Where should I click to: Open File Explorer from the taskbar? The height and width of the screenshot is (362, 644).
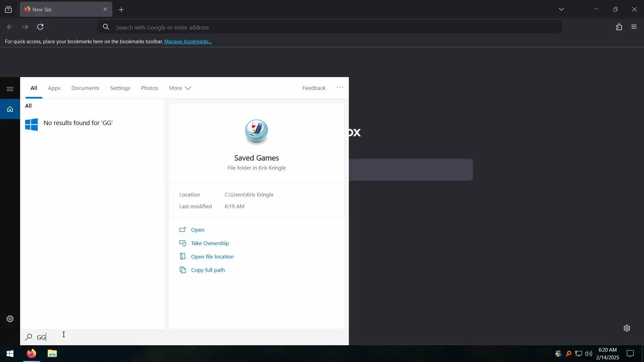[x=52, y=354]
